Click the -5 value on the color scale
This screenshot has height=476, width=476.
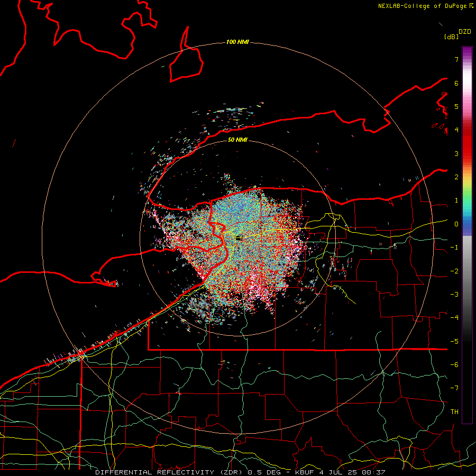pyautogui.click(x=454, y=342)
